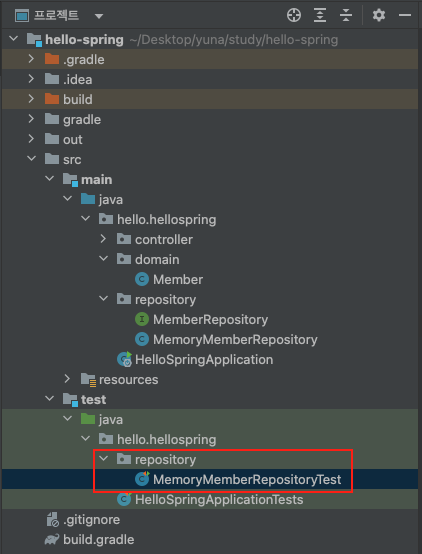
Task: Click the HelloSpringApplication runnable class icon
Action: [x=124, y=359]
